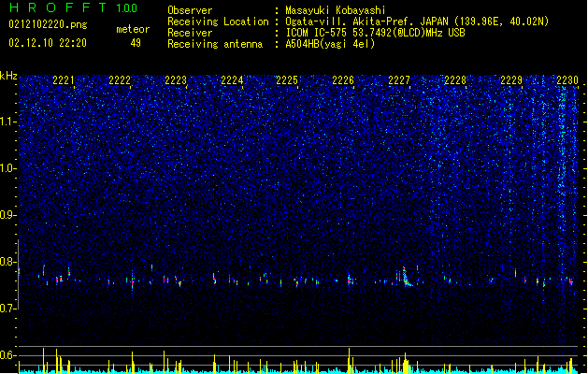Click the 'Receiving antenna' label
The image size is (588, 374).
(215, 44)
